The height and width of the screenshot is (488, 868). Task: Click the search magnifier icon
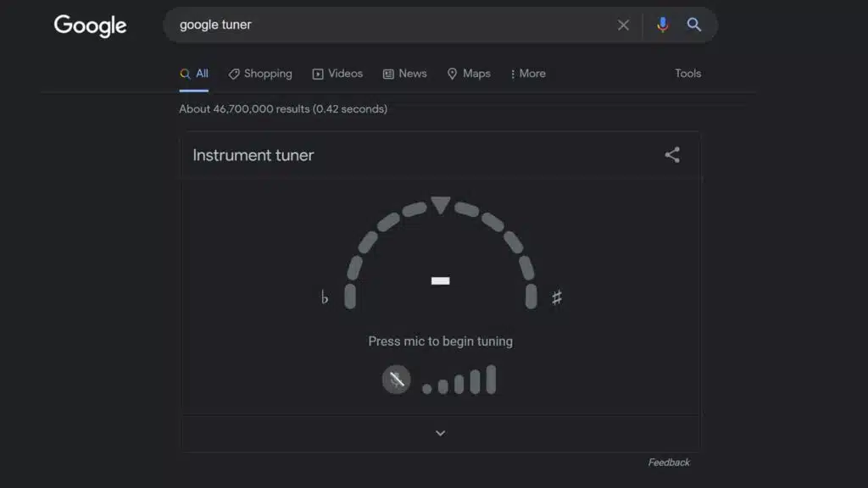click(x=694, y=25)
